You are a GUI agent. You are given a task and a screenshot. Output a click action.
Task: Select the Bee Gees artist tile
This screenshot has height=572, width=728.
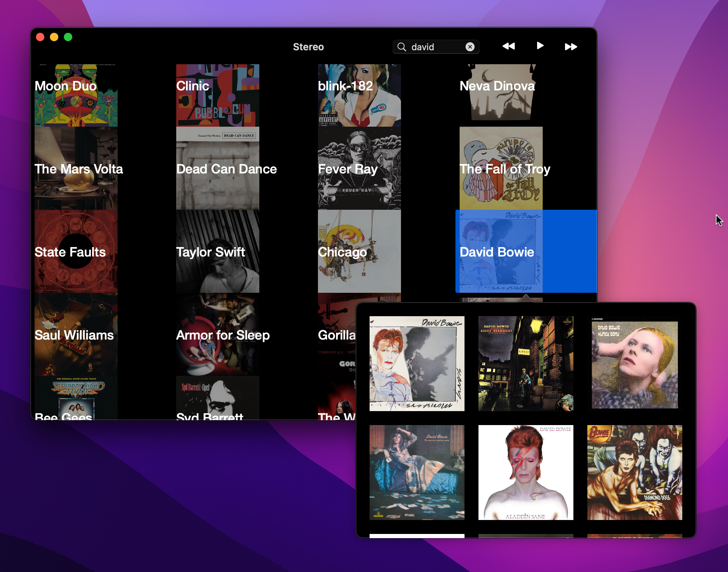(76, 398)
